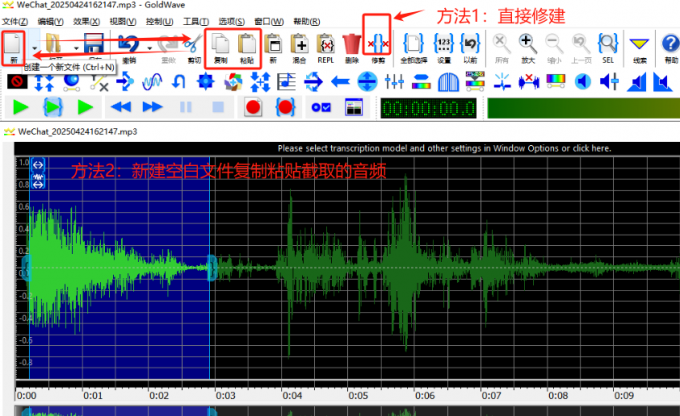
Task: Mix the clipboard audio (混合)
Action: 299,48
